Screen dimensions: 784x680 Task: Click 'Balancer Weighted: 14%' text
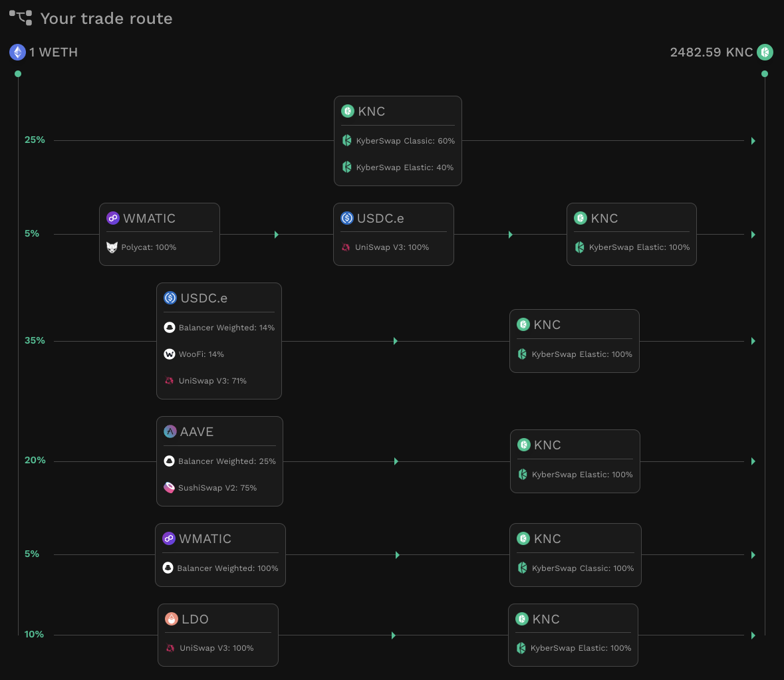coord(227,328)
